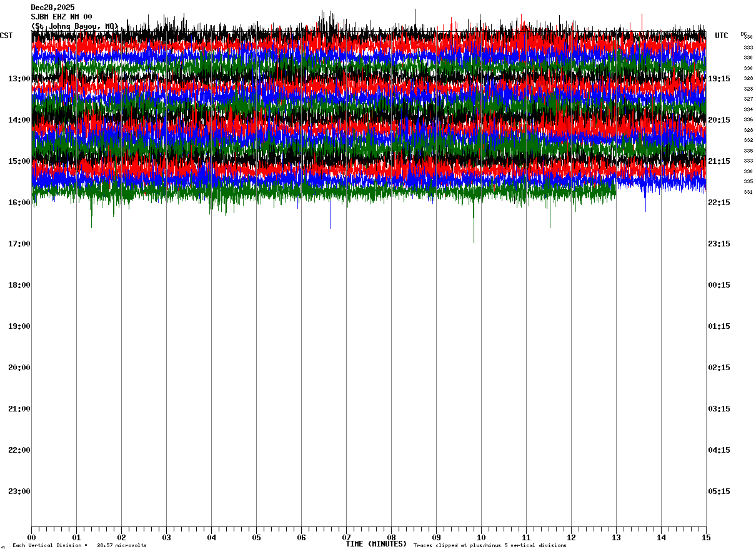Click minute 15 on the time axis
The height and width of the screenshot is (554, 756).
pos(706,537)
